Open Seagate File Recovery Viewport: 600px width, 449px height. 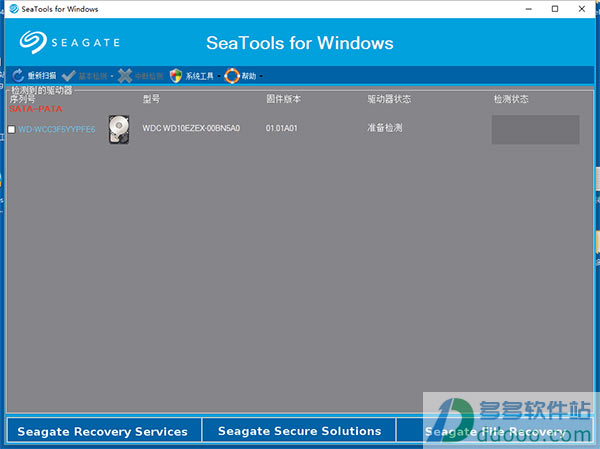495,431
